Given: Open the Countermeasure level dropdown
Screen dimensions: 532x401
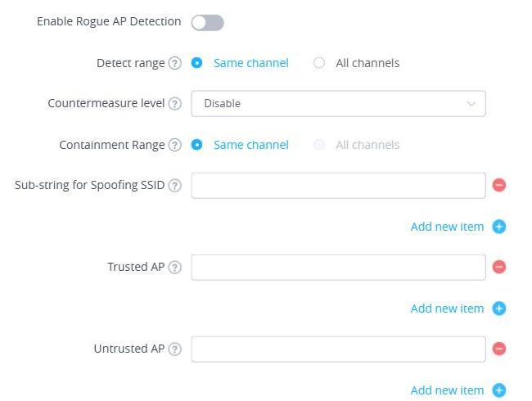Looking at the screenshot, I should (338, 103).
